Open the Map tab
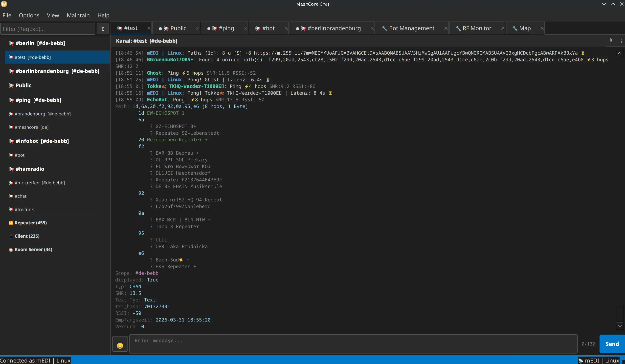 (x=525, y=28)
